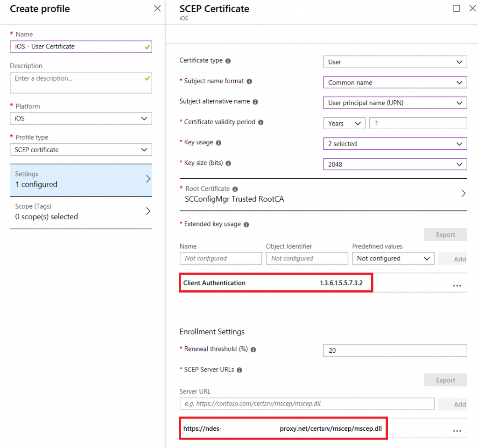This screenshot has height=448, width=478.
Task: Click the Add button next to Server URL
Action: pyautogui.click(x=459, y=404)
